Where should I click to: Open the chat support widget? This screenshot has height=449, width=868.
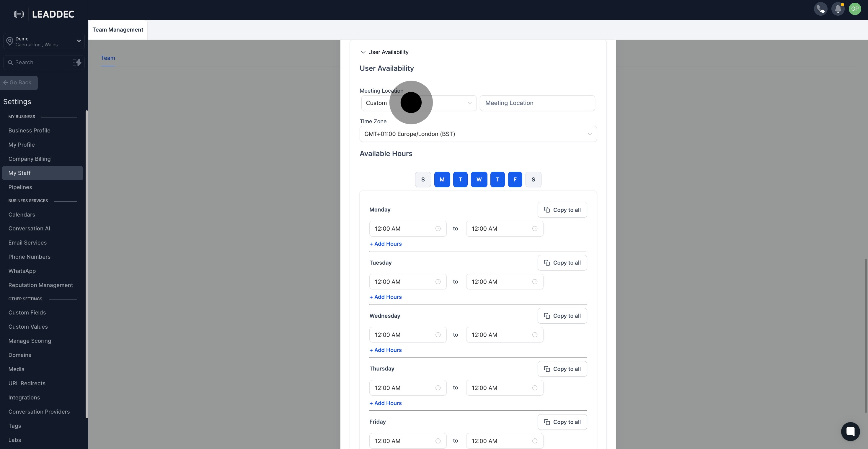coord(850,431)
